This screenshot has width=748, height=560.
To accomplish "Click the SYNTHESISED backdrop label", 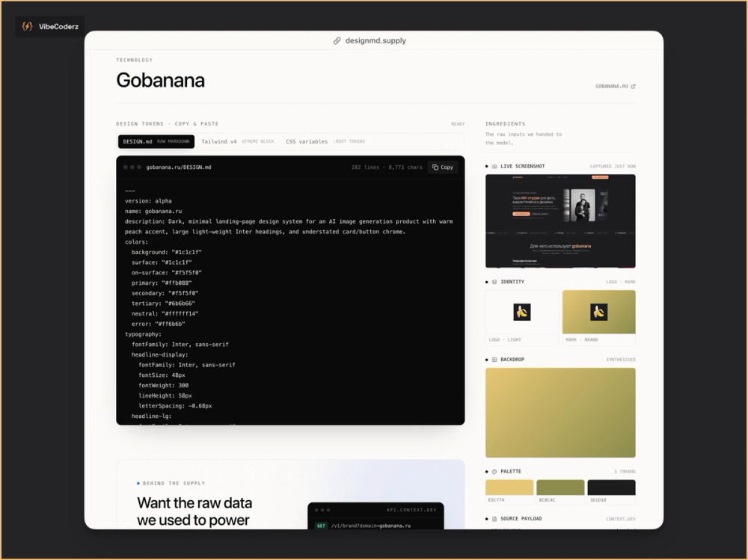I will tap(621, 360).
